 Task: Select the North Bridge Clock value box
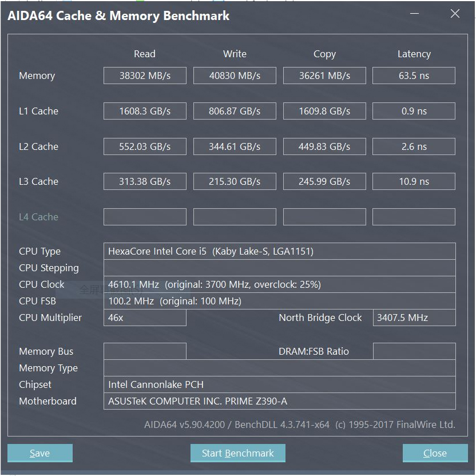[414, 318]
